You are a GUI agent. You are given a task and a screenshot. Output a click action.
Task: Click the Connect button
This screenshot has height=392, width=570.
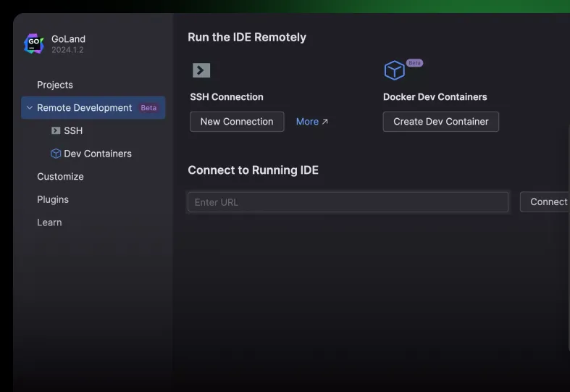click(x=545, y=202)
